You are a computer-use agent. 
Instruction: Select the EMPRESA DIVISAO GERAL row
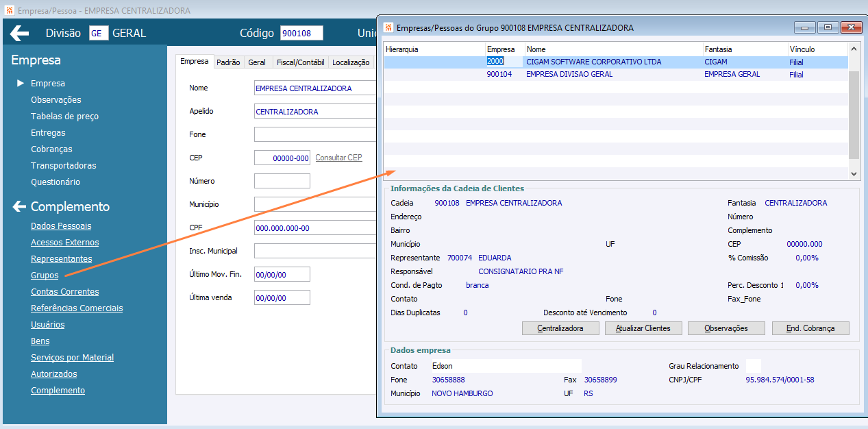click(616, 74)
